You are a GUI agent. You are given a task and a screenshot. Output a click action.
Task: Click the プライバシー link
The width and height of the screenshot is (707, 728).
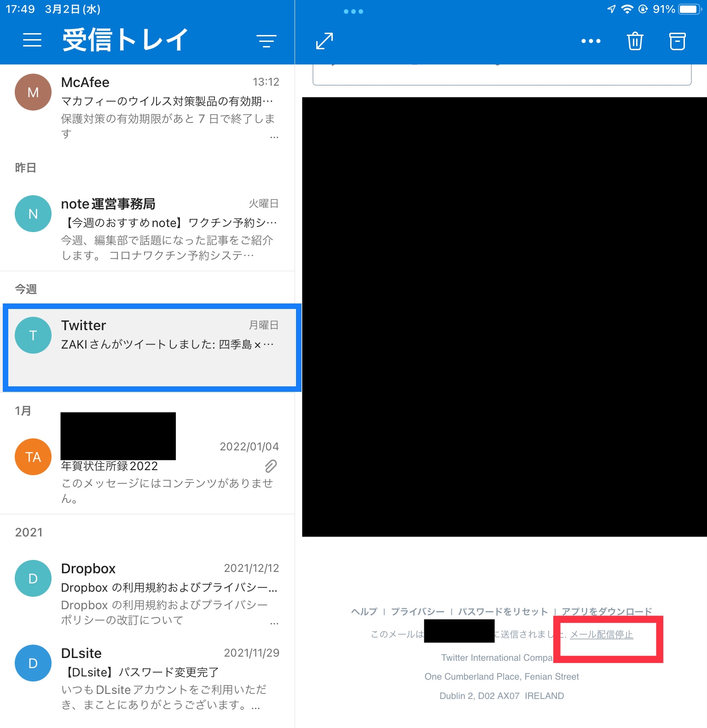click(417, 612)
